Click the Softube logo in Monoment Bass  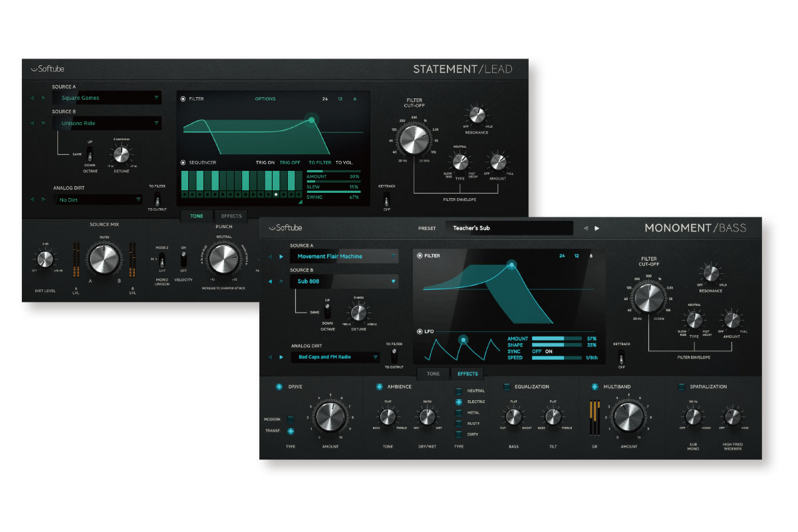pyautogui.click(x=286, y=227)
